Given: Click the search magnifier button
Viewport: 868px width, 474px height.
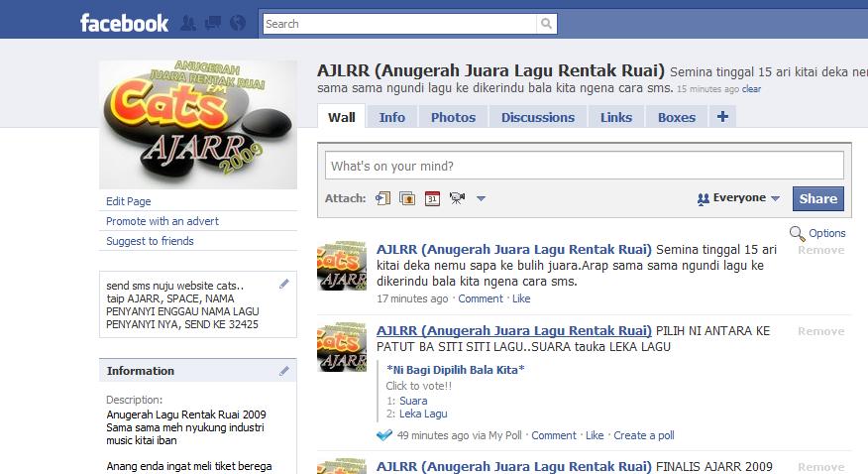Looking at the screenshot, I should coord(546,24).
